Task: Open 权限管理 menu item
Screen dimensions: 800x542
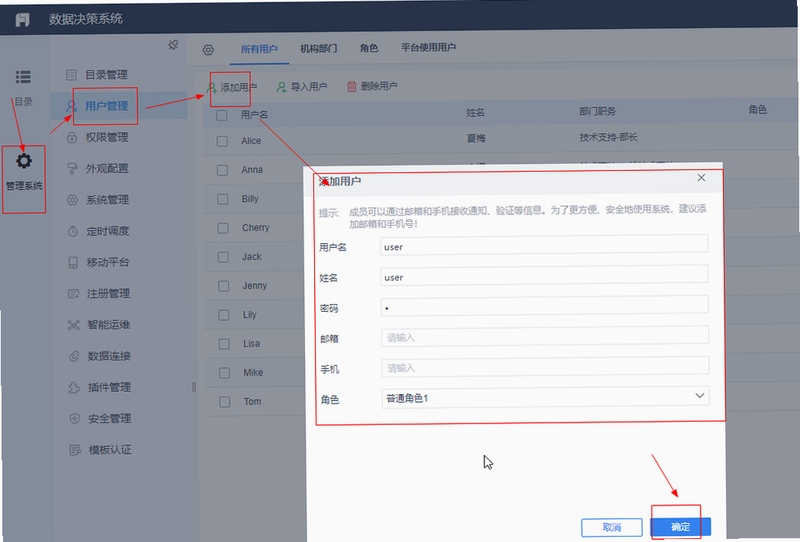Action: point(107,137)
